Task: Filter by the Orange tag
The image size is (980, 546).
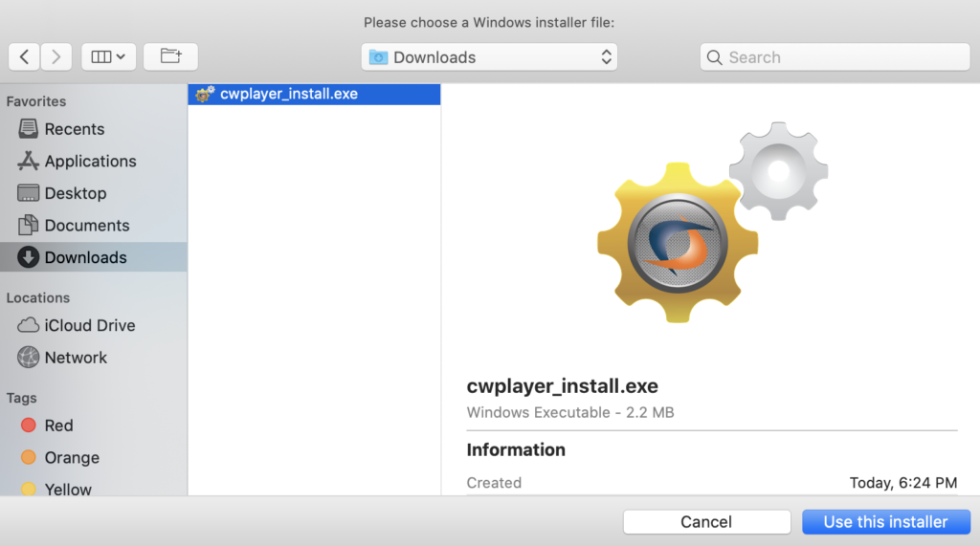Action: click(71, 458)
